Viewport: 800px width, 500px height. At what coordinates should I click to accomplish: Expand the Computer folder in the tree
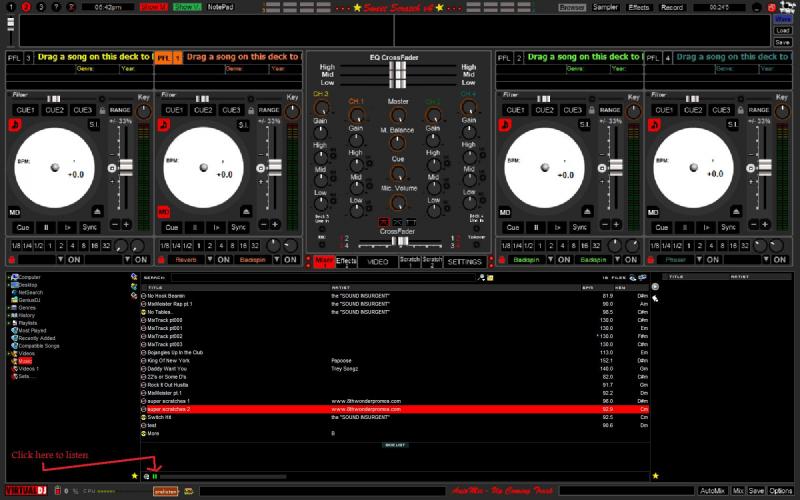pos(8,277)
